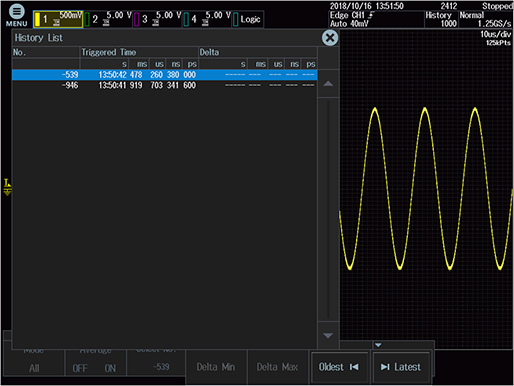Image resolution: width=514 pixels, height=386 pixels.
Task: Open Normal 1.25GS/s acquisition box
Action: coord(486,19)
